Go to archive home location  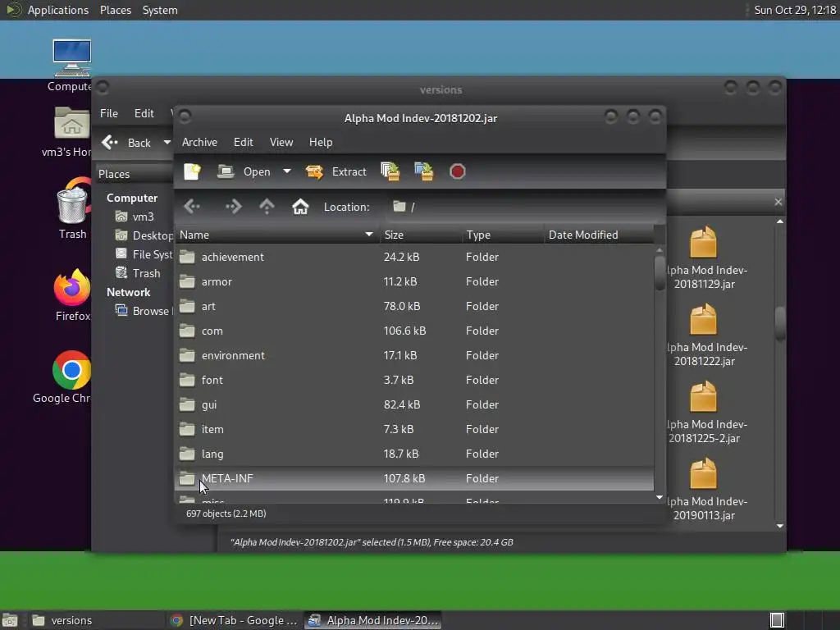point(300,206)
